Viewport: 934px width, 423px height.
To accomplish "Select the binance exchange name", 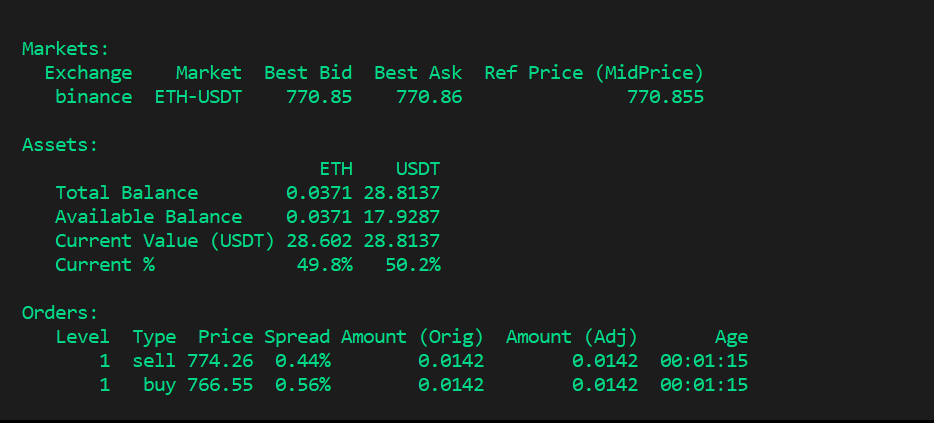I will tap(93, 97).
